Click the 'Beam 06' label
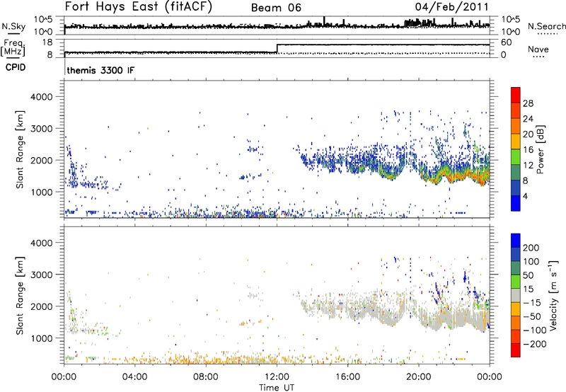The width and height of the screenshot is (566, 392). tap(276, 8)
